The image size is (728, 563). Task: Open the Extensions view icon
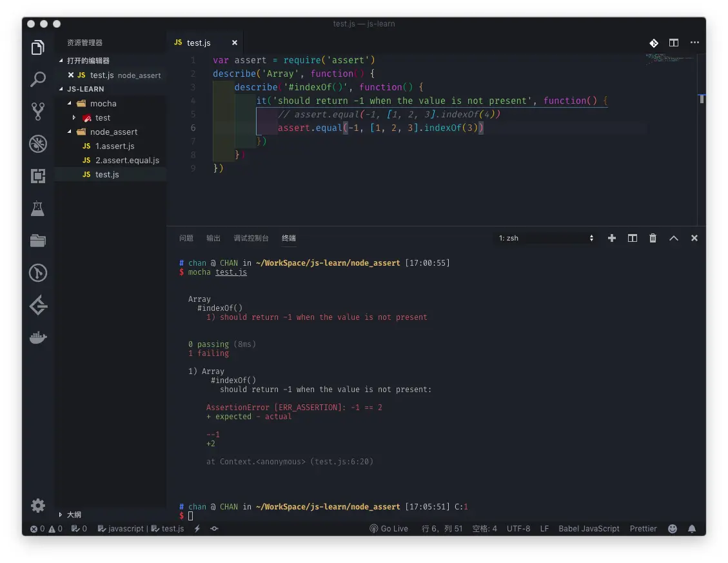pos(38,175)
